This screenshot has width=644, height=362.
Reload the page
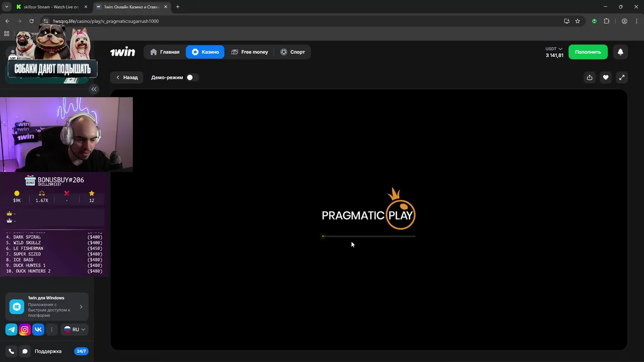[x=31, y=21]
